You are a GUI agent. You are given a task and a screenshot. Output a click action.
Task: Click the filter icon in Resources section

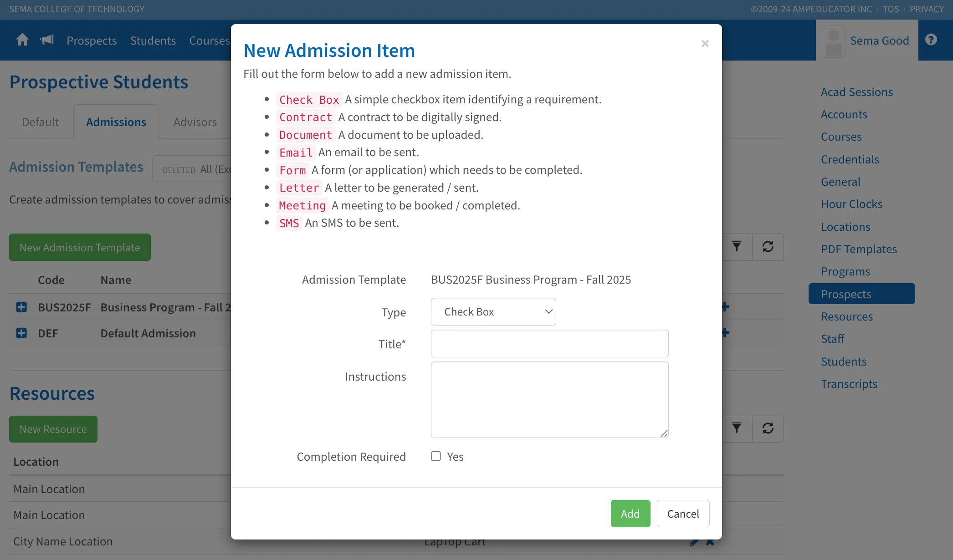click(736, 428)
